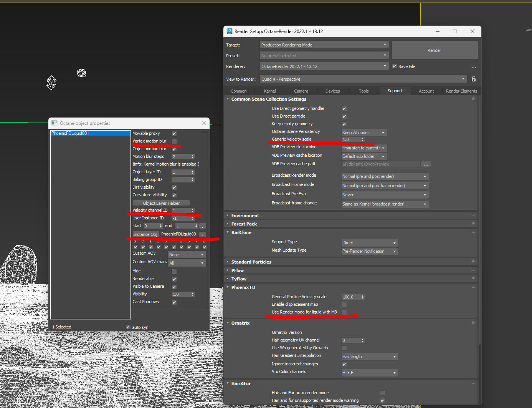Switch to the Kernel tab

coord(270,91)
